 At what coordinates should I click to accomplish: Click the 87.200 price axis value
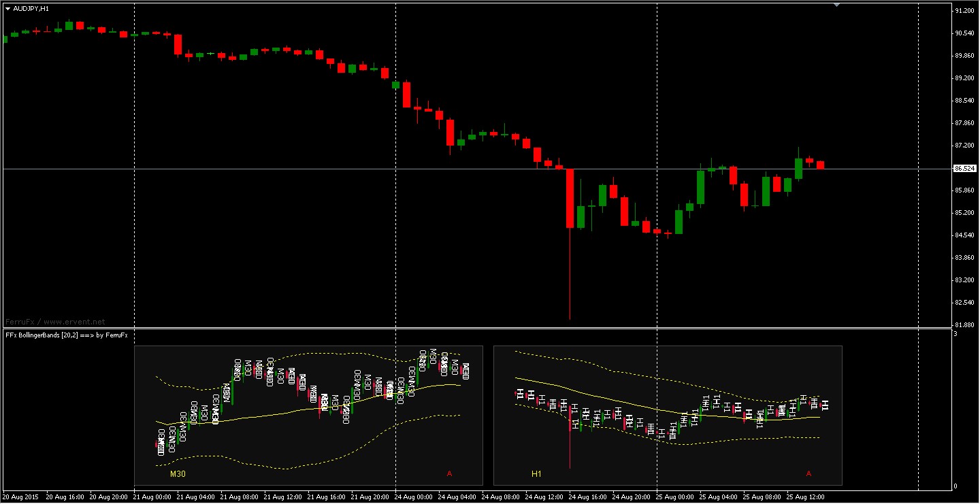coord(964,146)
